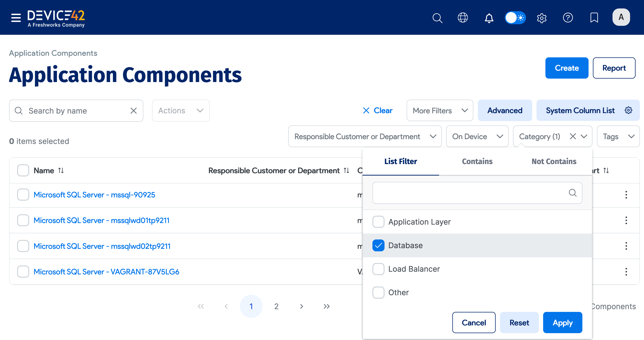Open the global search icon
Viewport: 644px width, 340px height.
(437, 18)
